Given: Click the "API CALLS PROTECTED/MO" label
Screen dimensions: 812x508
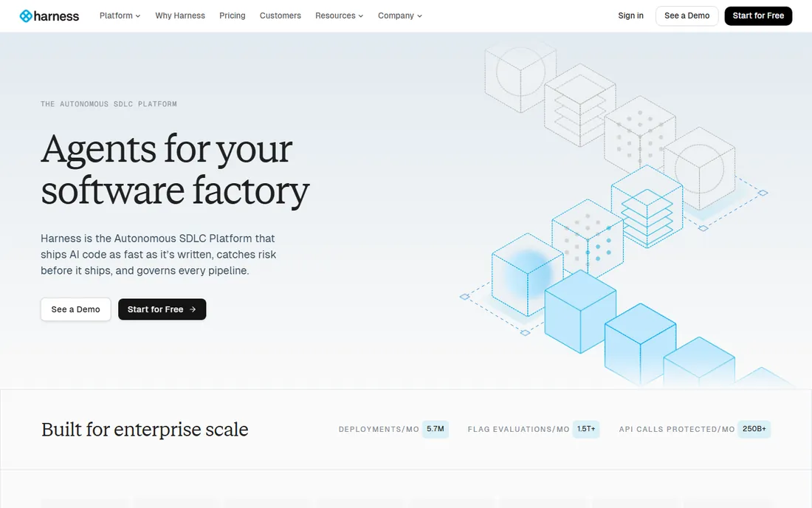Looking at the screenshot, I should (x=677, y=429).
